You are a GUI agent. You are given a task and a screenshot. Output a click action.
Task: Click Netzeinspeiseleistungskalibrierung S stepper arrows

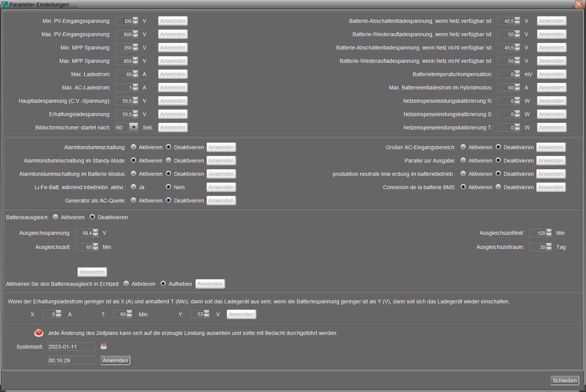517,114
